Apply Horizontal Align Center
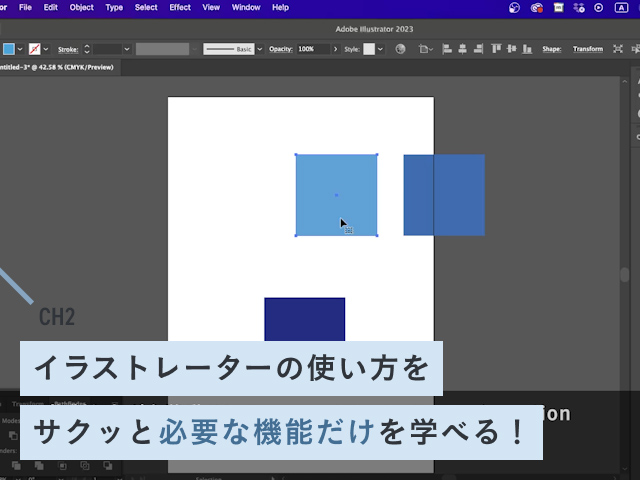Image resolution: width=640 pixels, height=480 pixels. click(x=462, y=49)
